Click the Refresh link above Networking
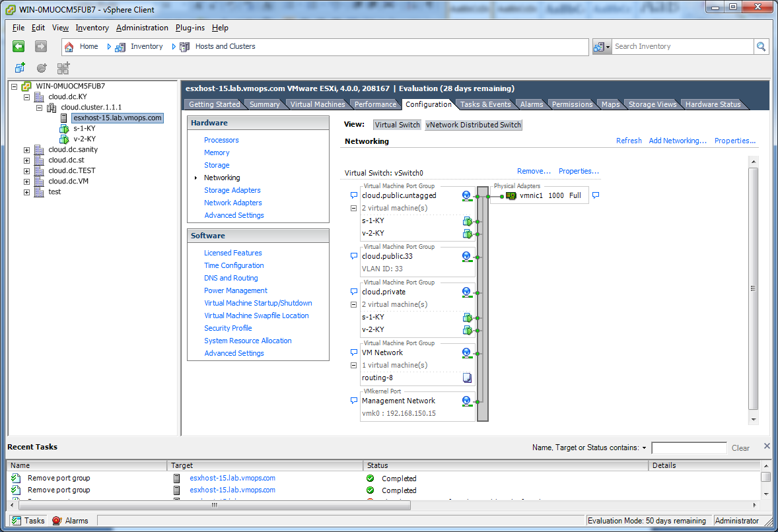Image resolution: width=778 pixels, height=532 pixels. (629, 141)
